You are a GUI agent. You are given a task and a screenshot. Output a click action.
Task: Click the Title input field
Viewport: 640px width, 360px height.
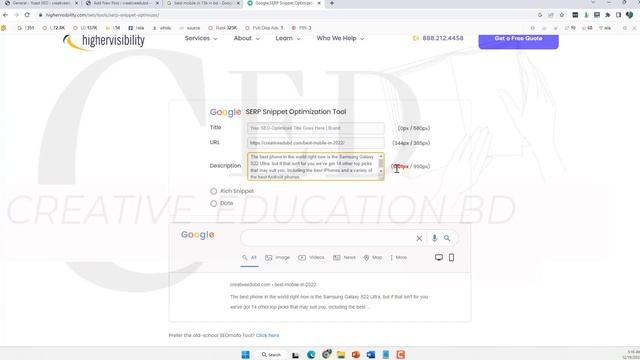(x=316, y=128)
